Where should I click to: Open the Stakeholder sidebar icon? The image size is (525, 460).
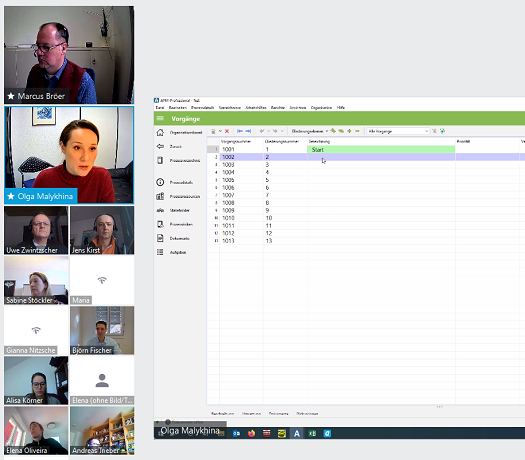(160, 210)
